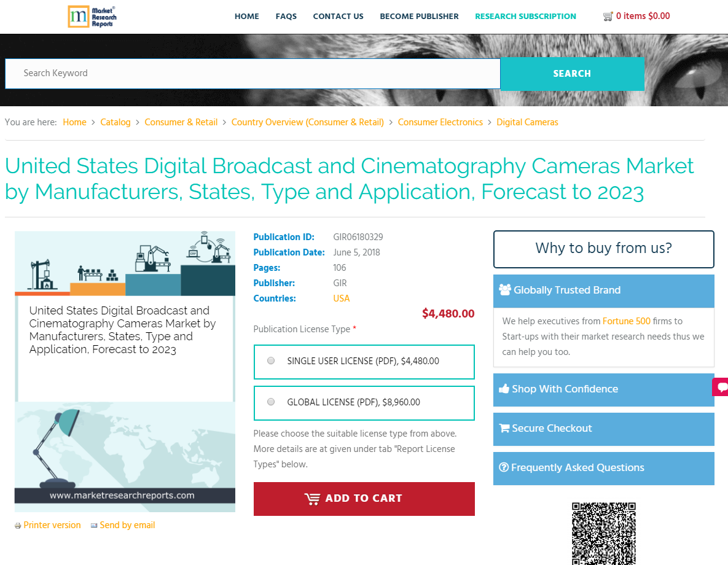The width and height of the screenshot is (728, 565).
Task: Click the thumbs-up icon on Shop With Confidence
Action: pos(504,389)
